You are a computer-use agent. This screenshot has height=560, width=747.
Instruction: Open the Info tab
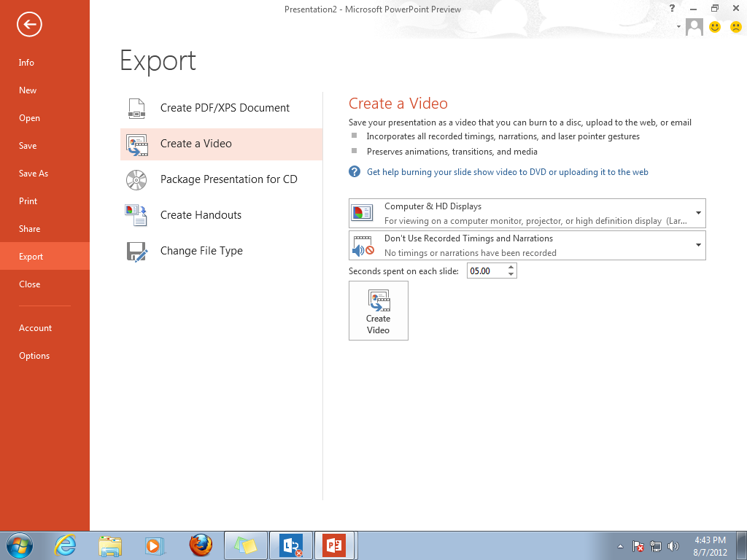(x=44, y=63)
